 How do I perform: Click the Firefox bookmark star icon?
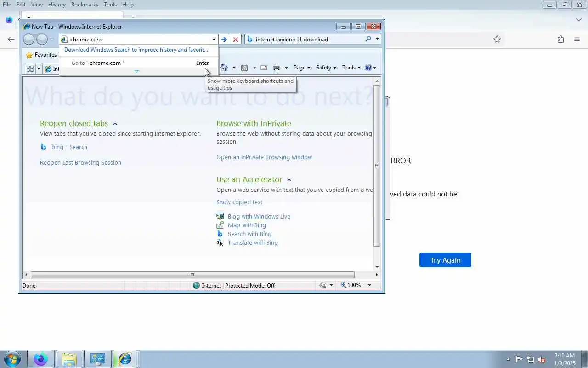click(x=497, y=40)
